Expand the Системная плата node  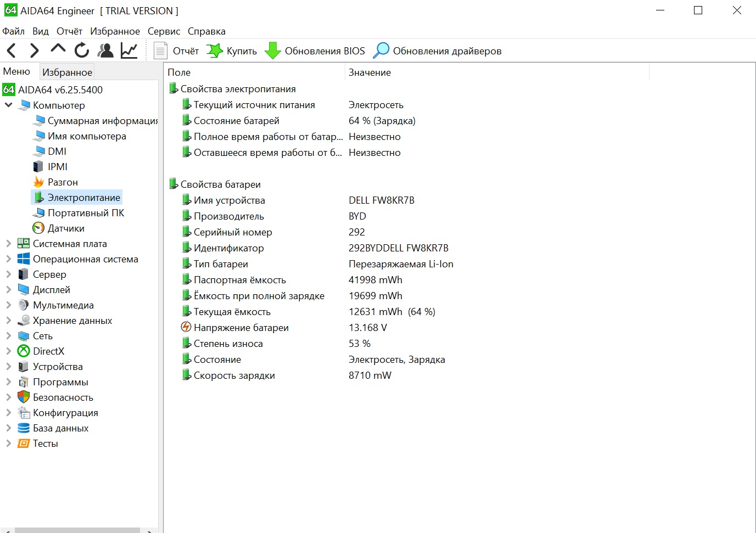(x=8, y=243)
